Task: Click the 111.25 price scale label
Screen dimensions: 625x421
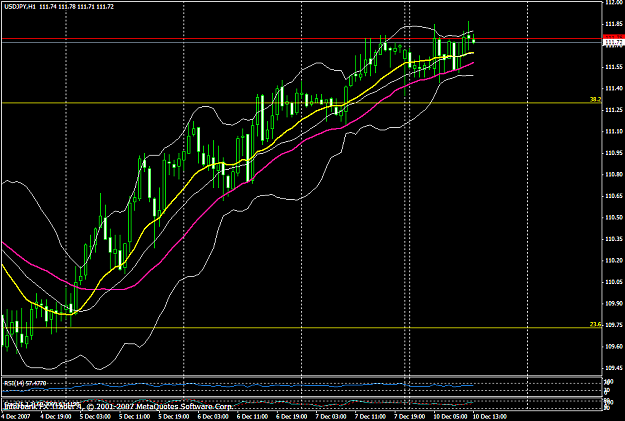Action: click(x=614, y=110)
